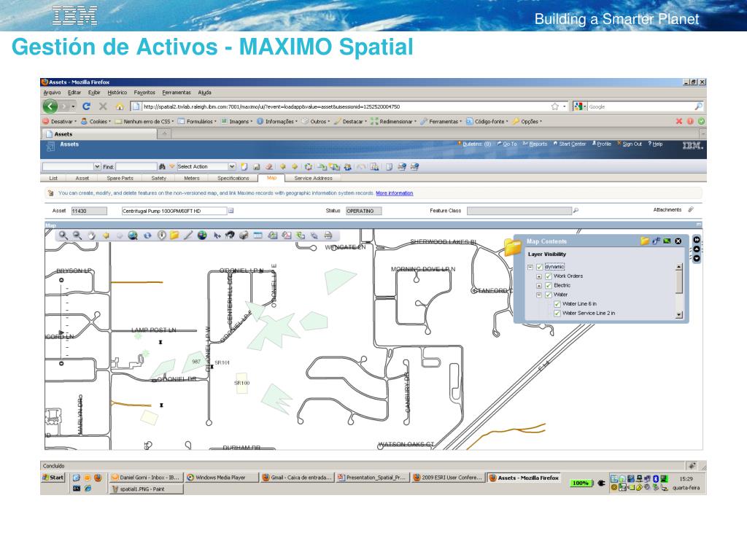
Task: Click the Attachments paperclip icon
Action: [x=691, y=209]
